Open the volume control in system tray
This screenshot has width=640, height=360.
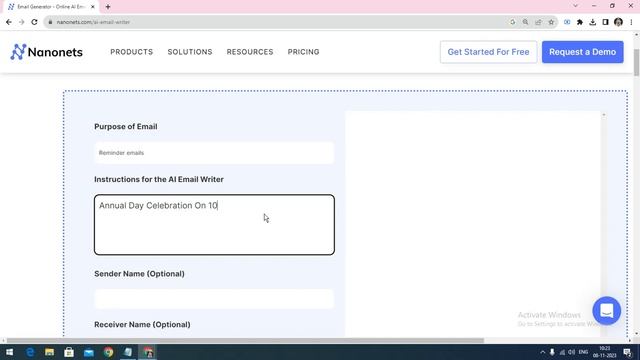pyautogui.click(x=571, y=352)
